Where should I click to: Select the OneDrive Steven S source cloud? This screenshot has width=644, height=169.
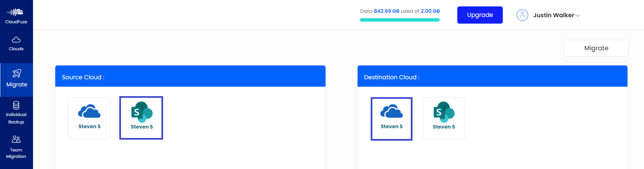(x=89, y=118)
